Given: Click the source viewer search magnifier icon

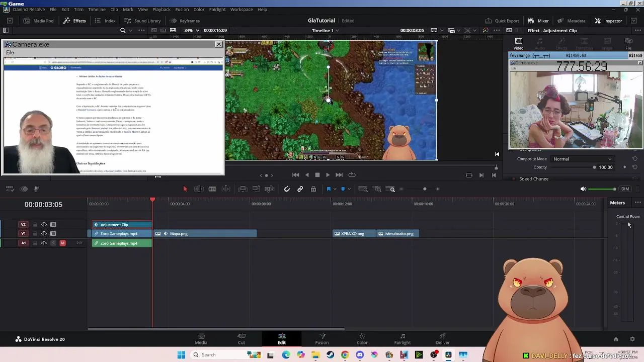Looking at the screenshot, I should click(x=123, y=30).
